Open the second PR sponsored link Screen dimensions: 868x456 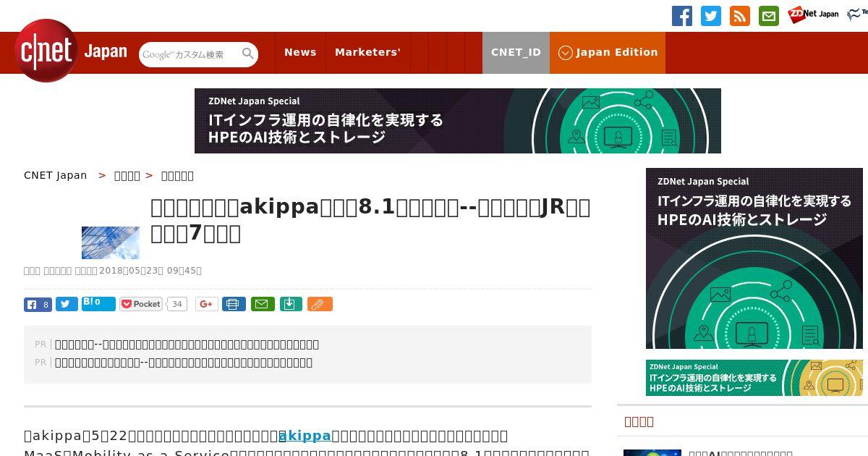(184, 363)
